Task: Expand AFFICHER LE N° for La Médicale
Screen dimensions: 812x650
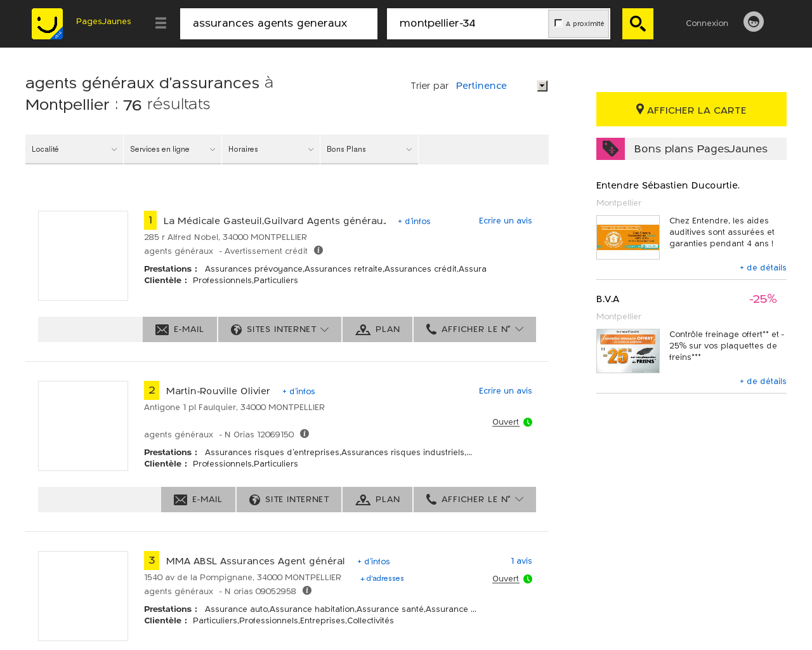Action: (475, 329)
